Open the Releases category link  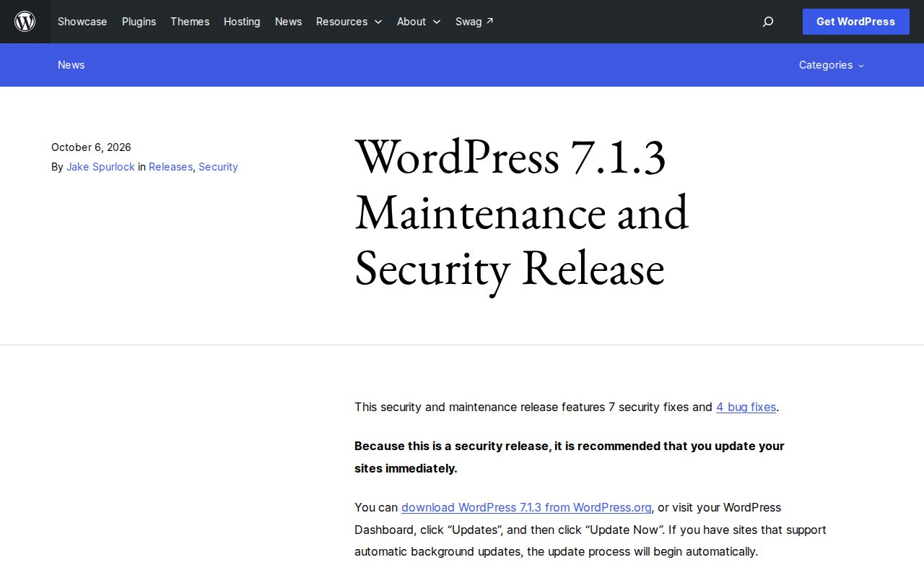(x=171, y=167)
